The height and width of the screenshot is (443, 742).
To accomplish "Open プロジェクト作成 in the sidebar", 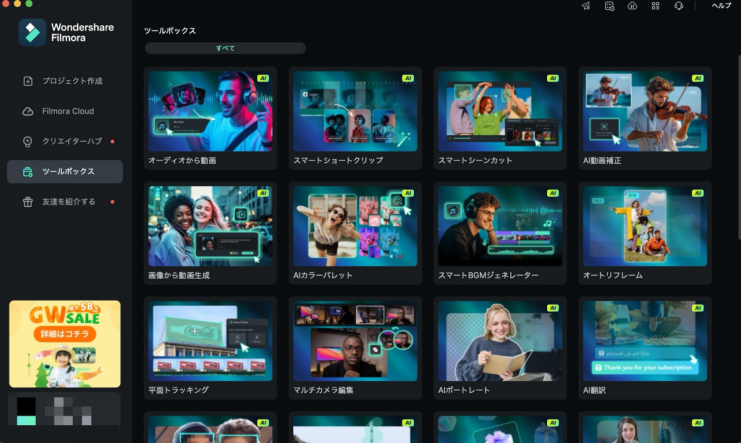I will coord(65,81).
